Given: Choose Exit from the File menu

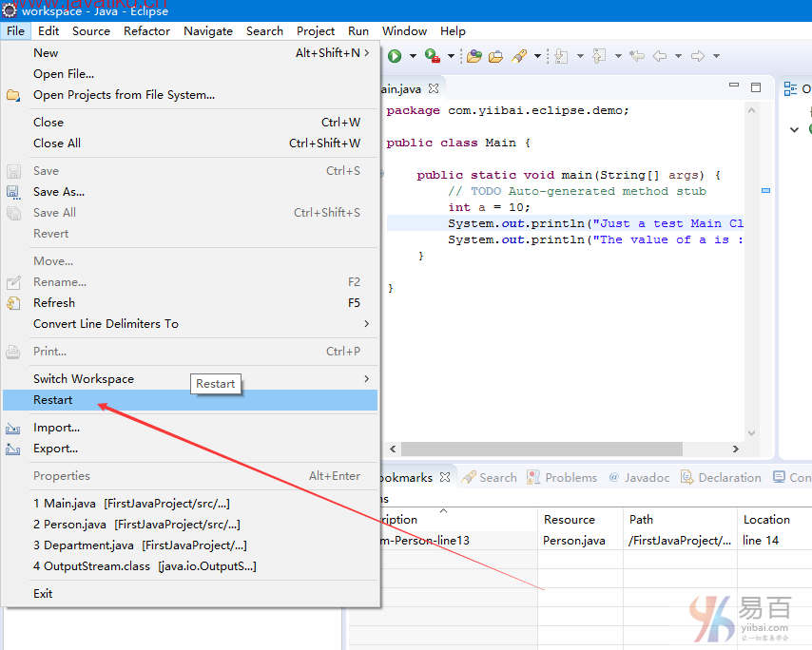Looking at the screenshot, I should coord(190,594).
